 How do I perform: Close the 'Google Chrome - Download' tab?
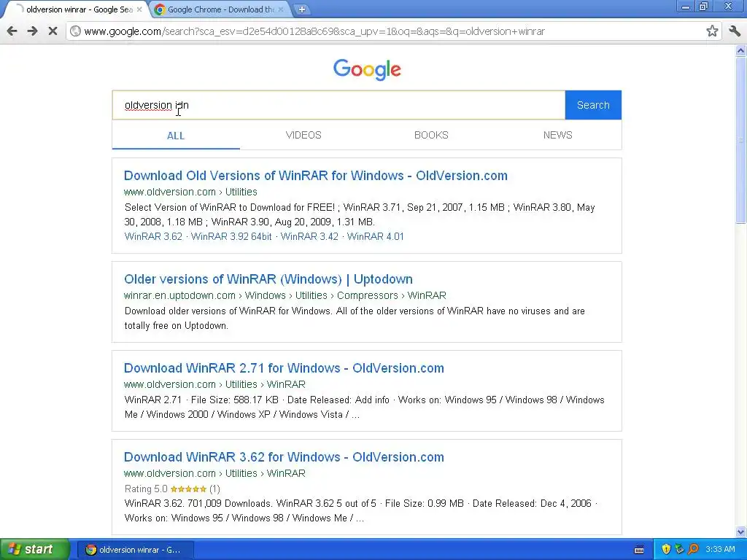[x=281, y=9]
